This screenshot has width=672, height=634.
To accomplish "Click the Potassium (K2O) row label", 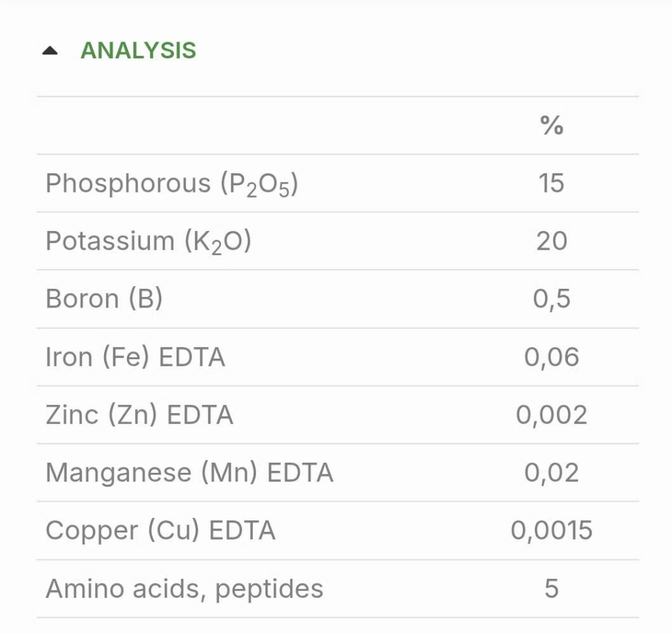I will click(x=149, y=242).
